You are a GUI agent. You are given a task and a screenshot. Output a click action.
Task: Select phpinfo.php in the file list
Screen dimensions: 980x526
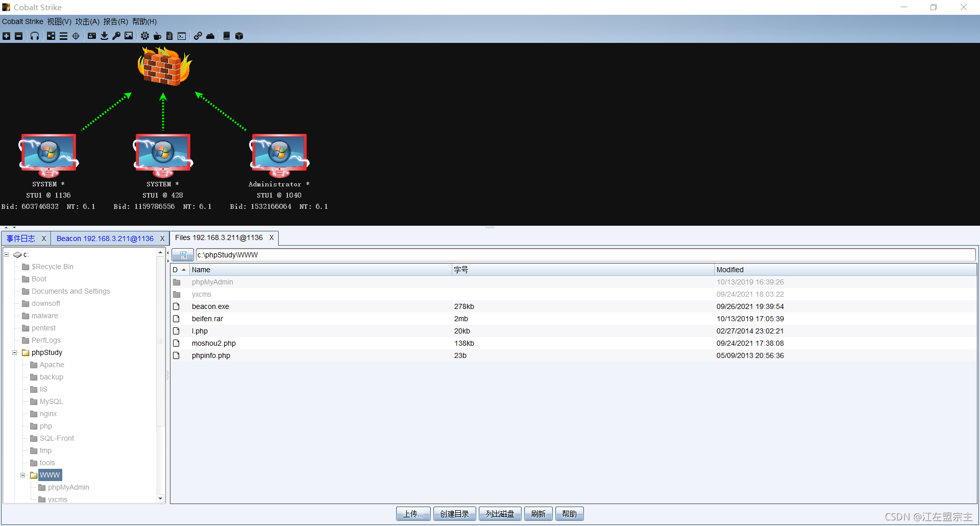[574, 355]
